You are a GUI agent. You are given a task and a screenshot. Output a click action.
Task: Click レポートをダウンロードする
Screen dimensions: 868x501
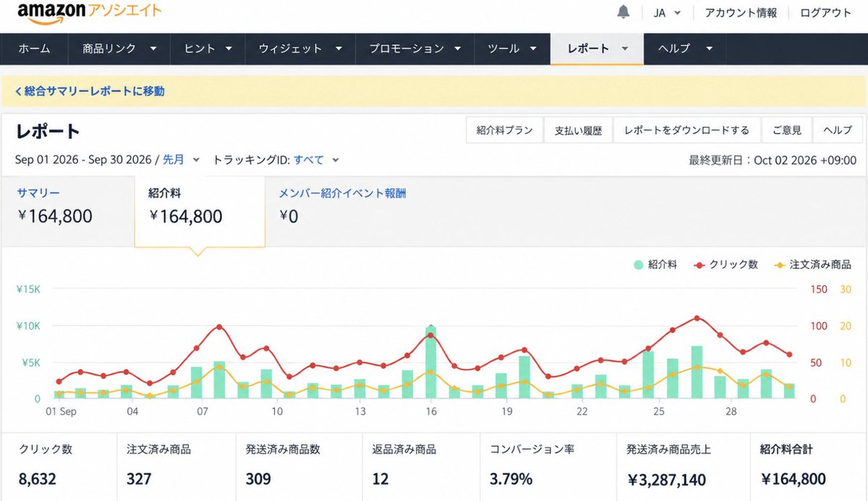click(686, 130)
